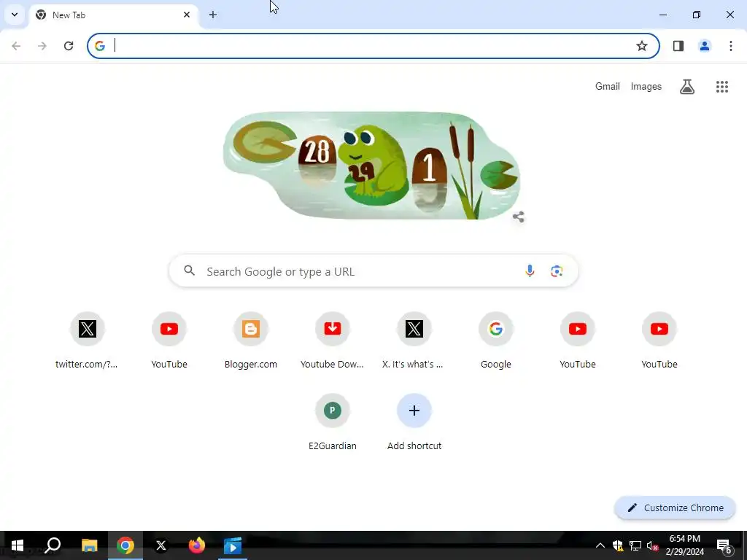
Task: Start voice search with microphone
Action: (x=530, y=271)
